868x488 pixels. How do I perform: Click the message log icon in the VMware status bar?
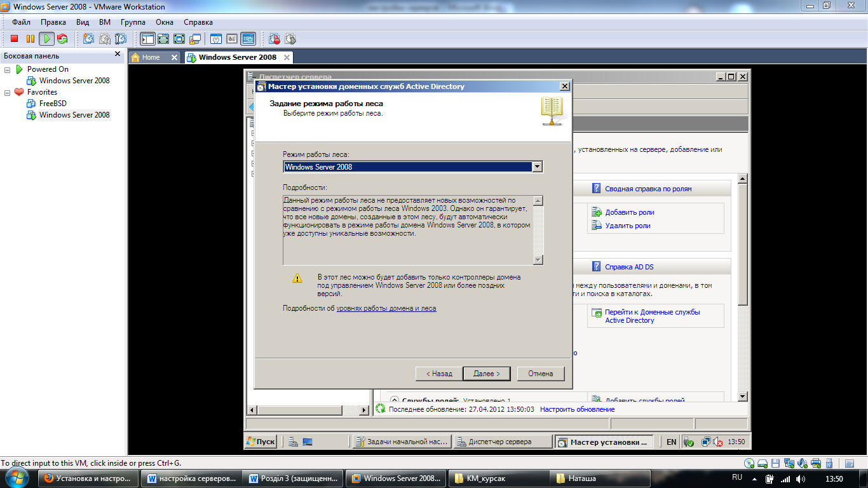(x=849, y=463)
